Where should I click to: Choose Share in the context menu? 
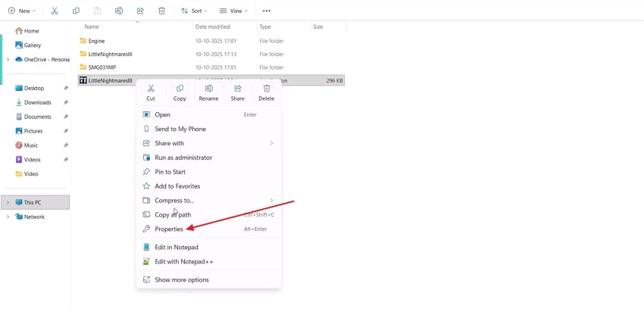(x=237, y=93)
